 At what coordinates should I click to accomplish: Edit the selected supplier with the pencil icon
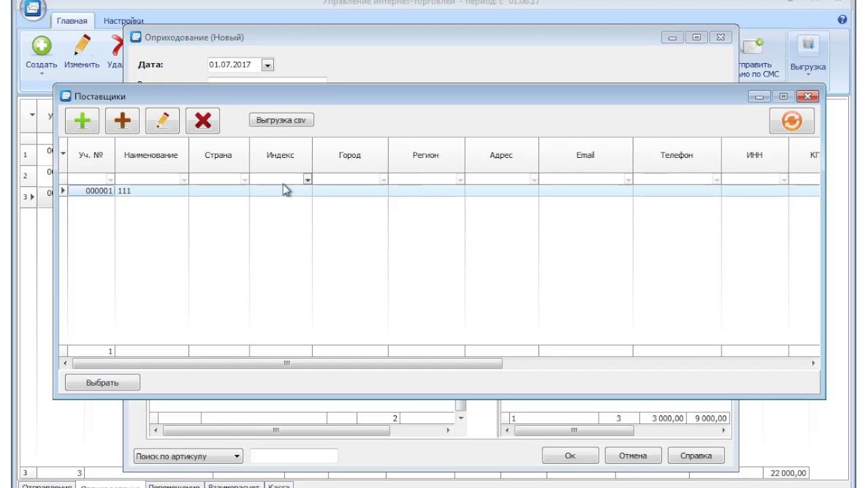[x=163, y=121]
